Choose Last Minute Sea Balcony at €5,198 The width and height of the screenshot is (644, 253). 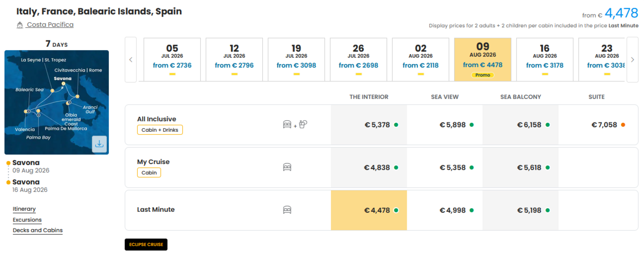(521, 210)
